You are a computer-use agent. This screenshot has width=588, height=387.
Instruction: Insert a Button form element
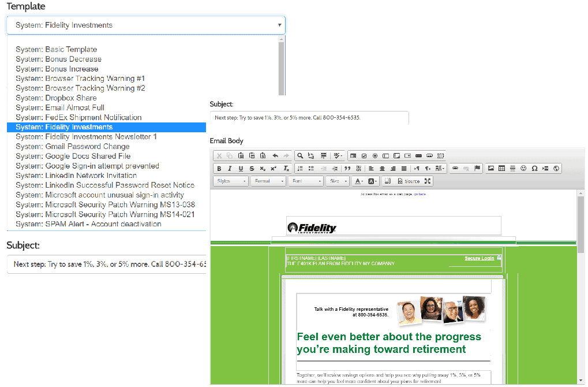point(418,156)
